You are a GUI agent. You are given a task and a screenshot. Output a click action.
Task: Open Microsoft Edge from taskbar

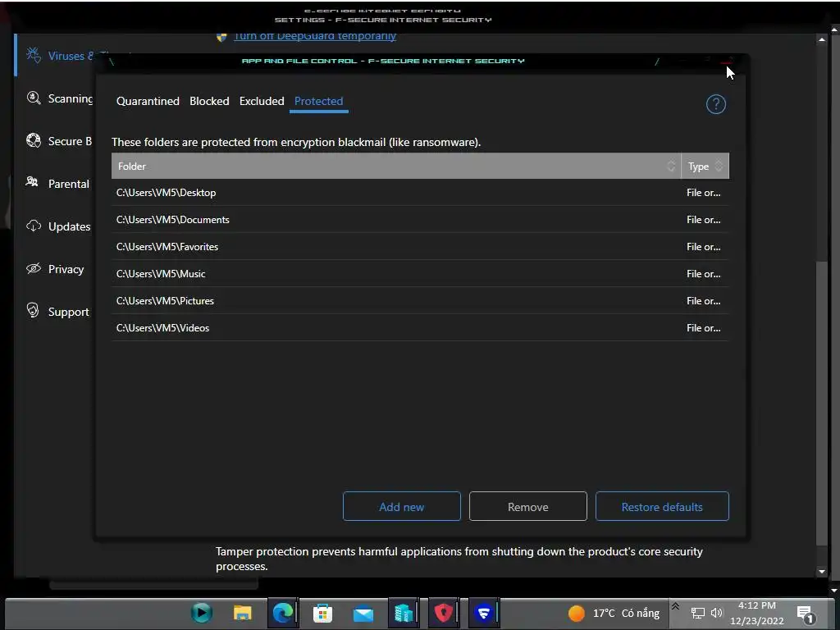282,613
